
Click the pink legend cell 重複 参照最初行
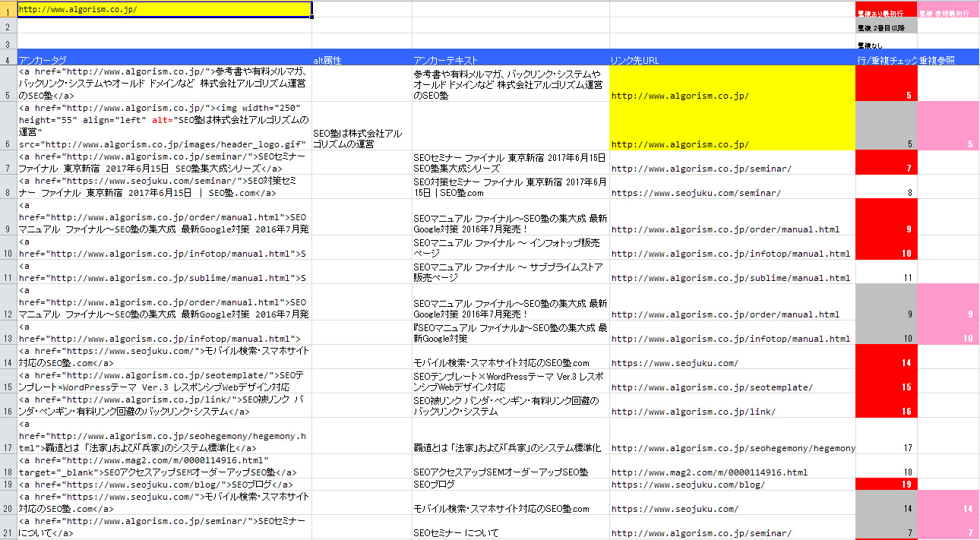click(x=948, y=10)
